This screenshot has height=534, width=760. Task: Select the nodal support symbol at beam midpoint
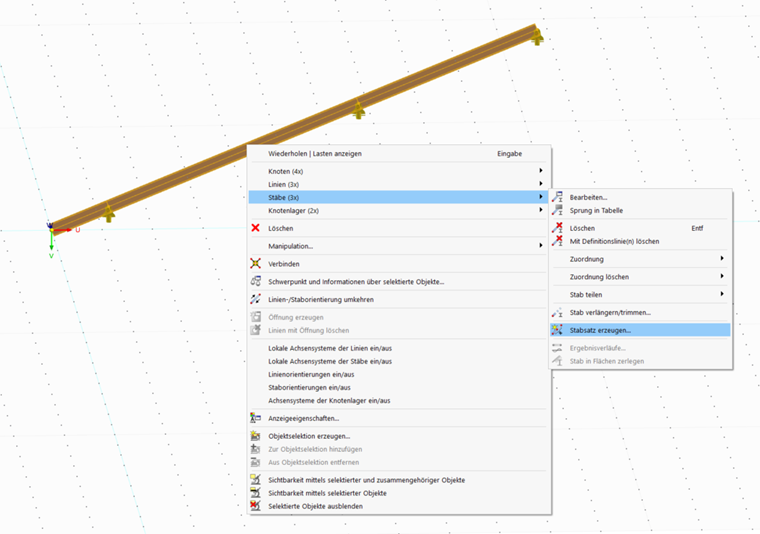(x=358, y=110)
